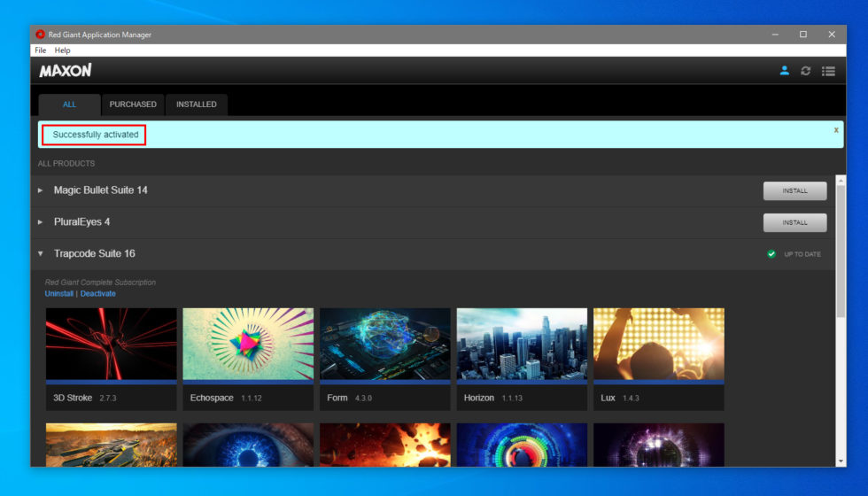Select the 3D Stroke thumbnail
The width and height of the screenshot is (868, 496).
(112, 345)
